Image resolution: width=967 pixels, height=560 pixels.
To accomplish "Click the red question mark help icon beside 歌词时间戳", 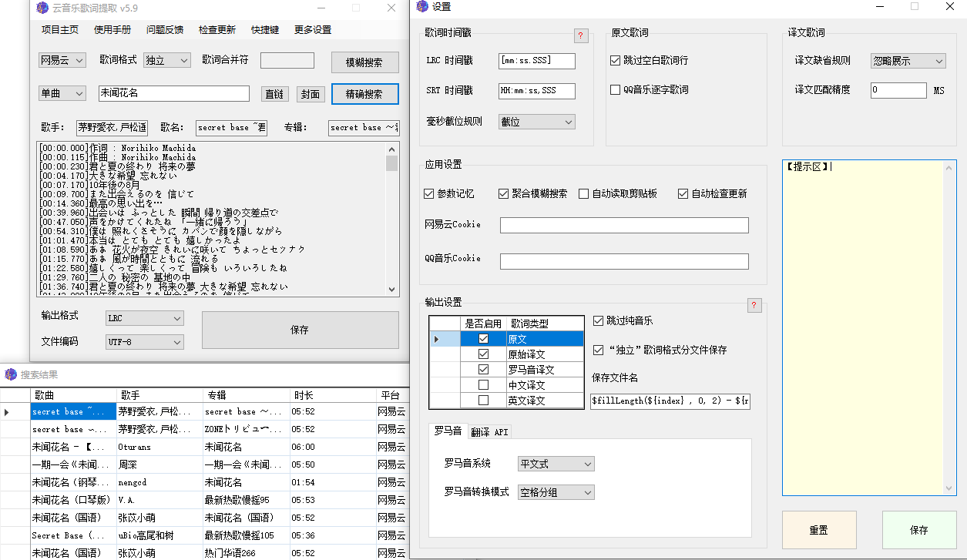I will click(581, 35).
